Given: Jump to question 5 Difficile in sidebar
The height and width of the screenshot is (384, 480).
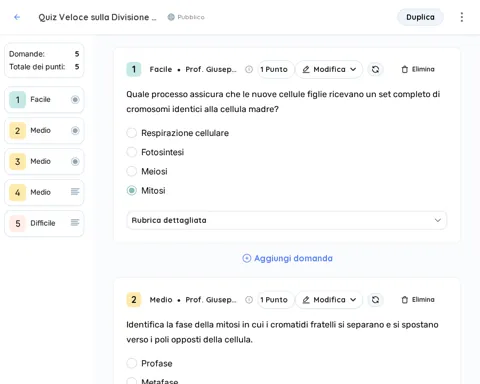Looking at the screenshot, I should click(x=44, y=223).
